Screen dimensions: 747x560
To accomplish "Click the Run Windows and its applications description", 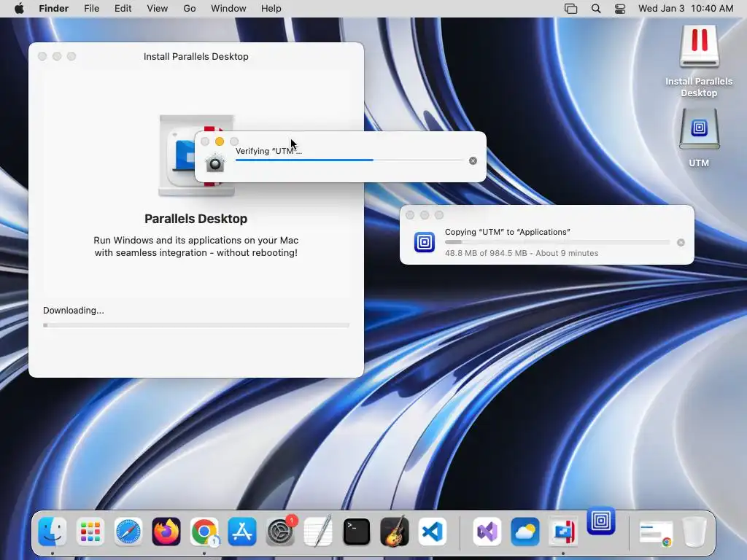I will [196, 246].
